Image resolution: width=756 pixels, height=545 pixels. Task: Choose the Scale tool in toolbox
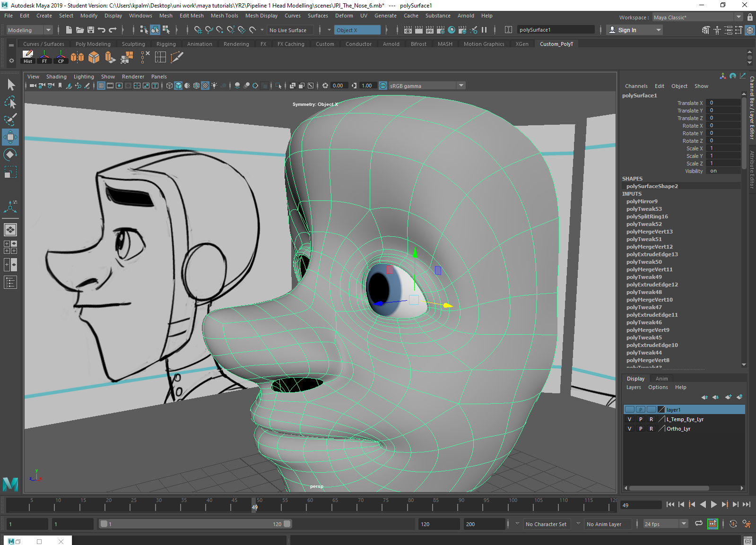[10, 172]
